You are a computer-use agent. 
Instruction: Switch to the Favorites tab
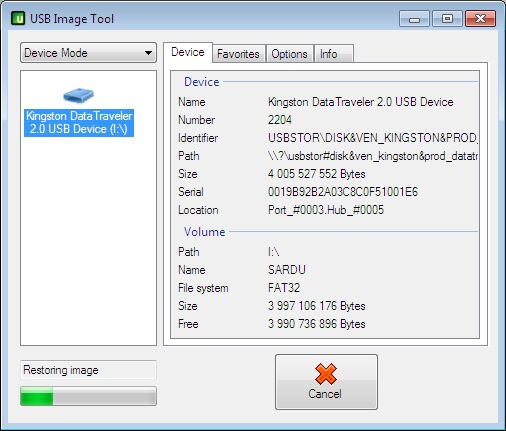coord(238,54)
